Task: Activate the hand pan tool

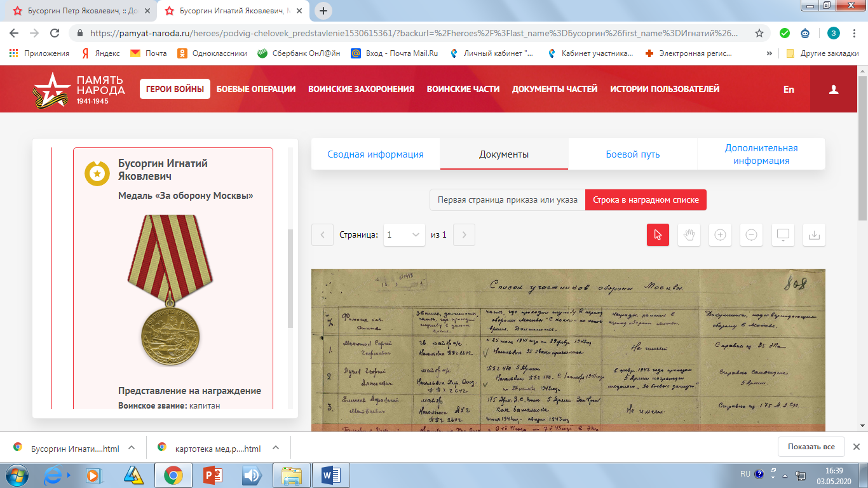Action: click(x=689, y=234)
